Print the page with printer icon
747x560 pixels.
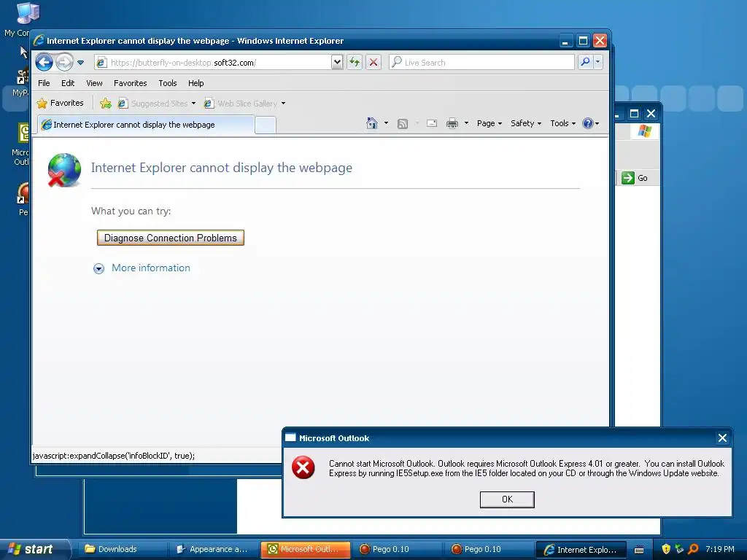click(452, 123)
